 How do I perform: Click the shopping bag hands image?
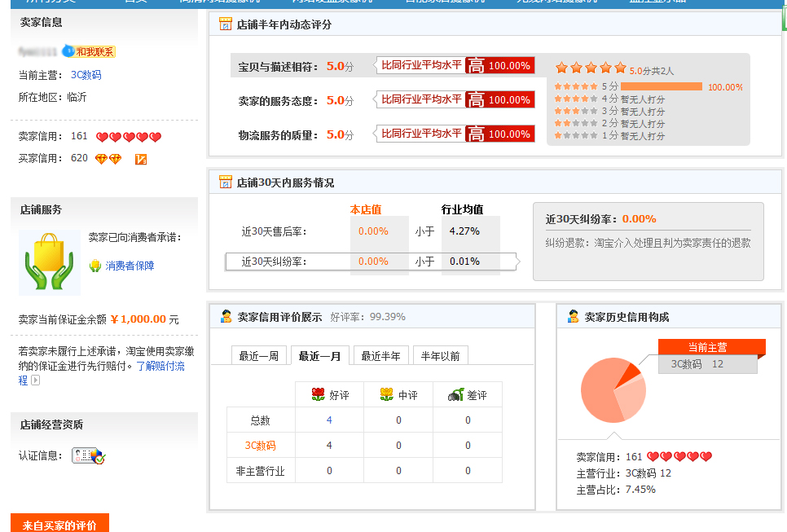point(49,262)
